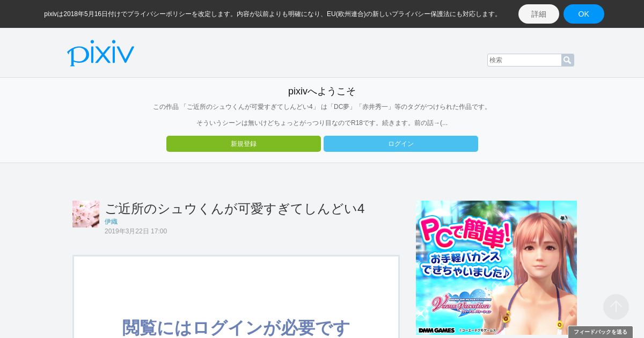Click the scroll-to-top arrow icon

pos(616,307)
